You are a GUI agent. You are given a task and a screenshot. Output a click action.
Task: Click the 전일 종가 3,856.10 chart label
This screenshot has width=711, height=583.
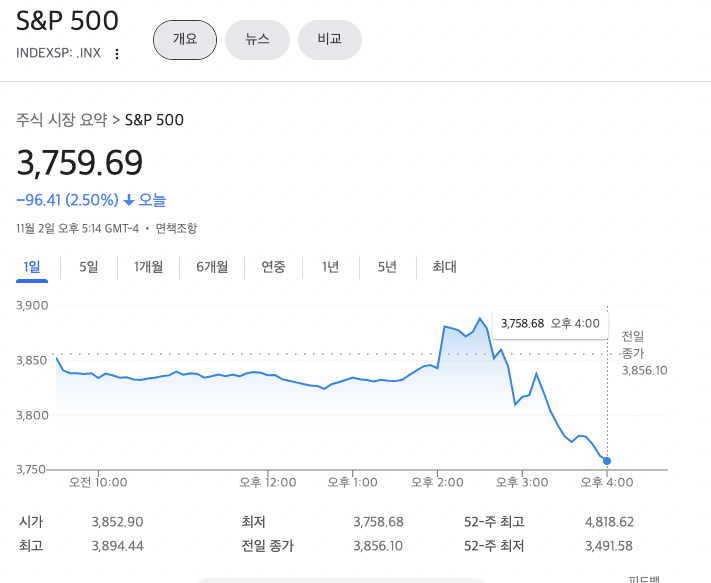click(x=644, y=354)
